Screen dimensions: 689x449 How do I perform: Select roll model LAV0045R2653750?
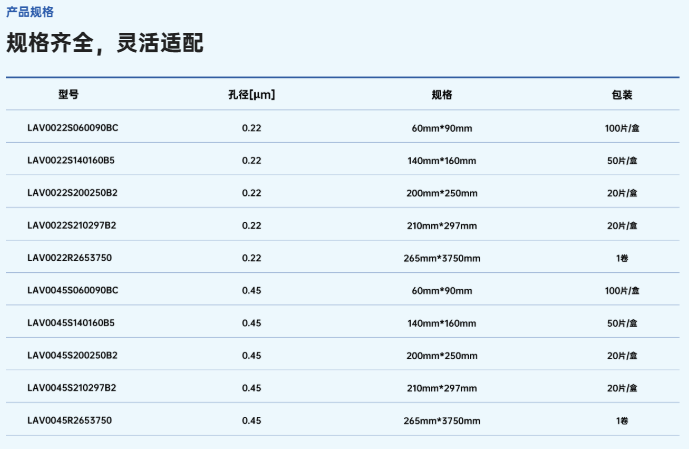point(69,420)
